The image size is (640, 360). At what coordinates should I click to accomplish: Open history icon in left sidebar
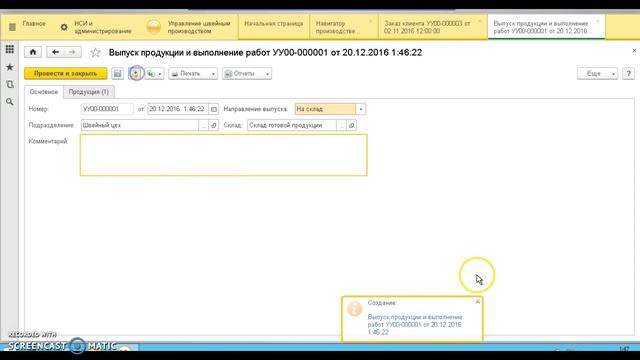tap(9, 84)
